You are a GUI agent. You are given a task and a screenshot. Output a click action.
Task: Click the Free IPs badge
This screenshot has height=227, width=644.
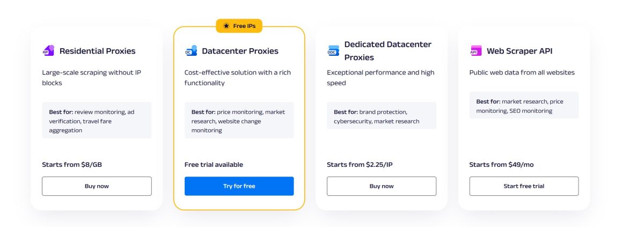point(239,26)
